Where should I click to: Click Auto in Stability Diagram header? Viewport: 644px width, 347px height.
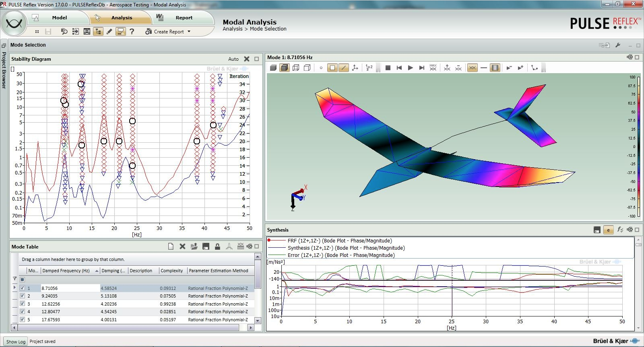(x=233, y=59)
